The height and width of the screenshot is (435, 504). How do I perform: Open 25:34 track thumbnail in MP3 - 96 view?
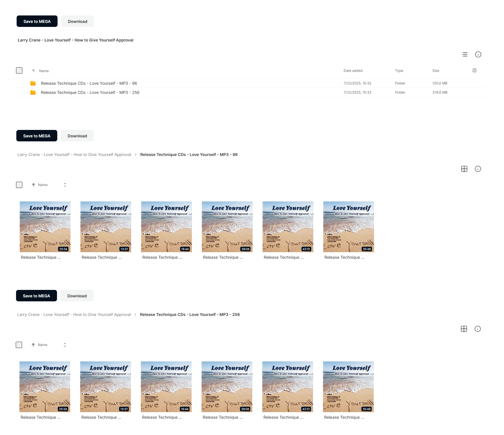click(x=45, y=227)
